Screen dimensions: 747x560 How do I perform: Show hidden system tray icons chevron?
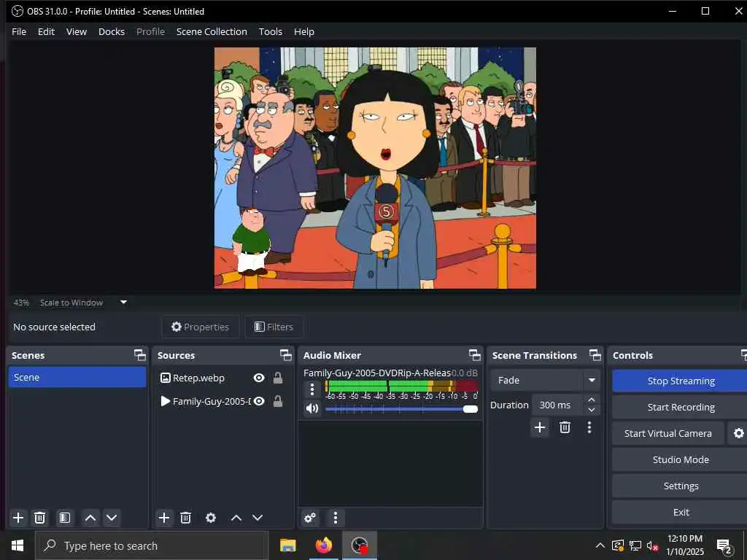tap(600, 545)
